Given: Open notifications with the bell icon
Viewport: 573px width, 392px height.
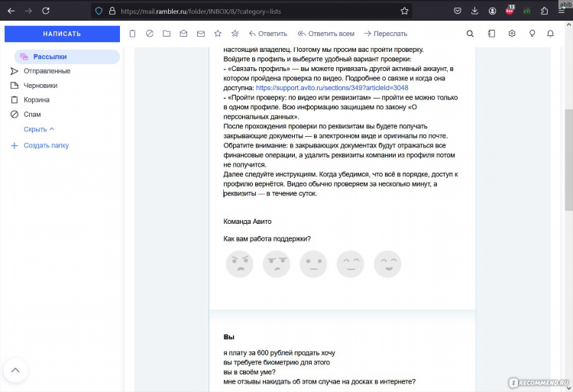Looking at the screenshot, I should point(550,34).
